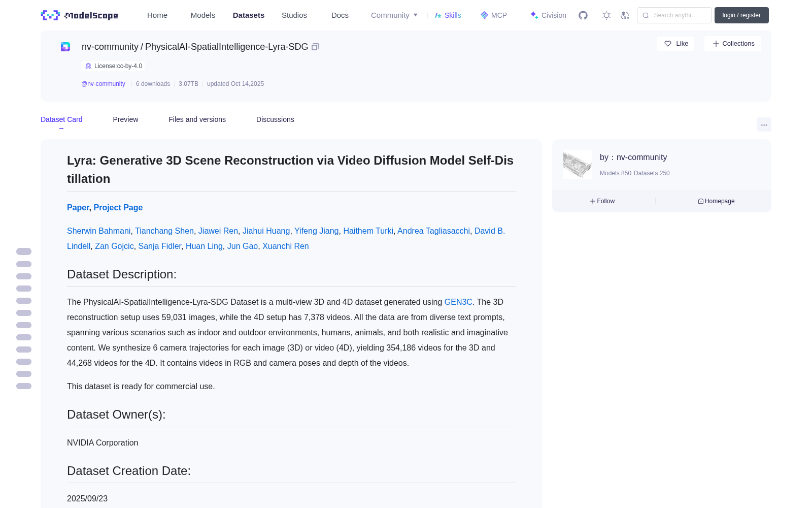Open the nv-community avatar thumbnail

tap(578, 164)
